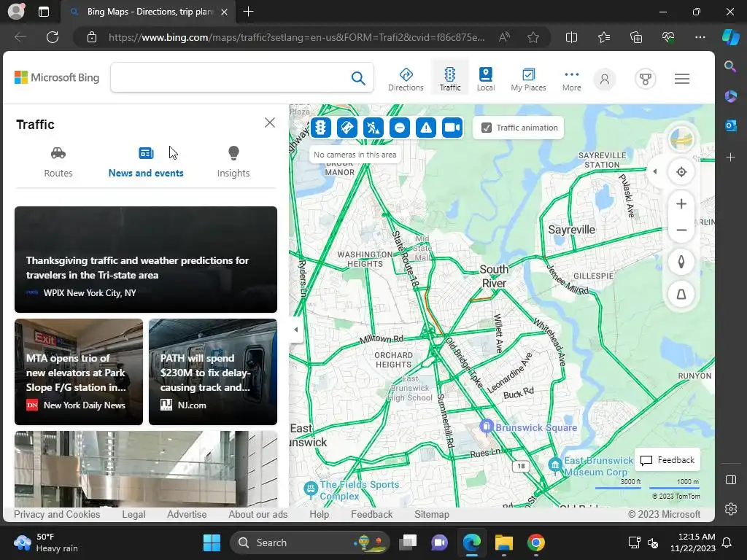Switch to the Routes tab
This screenshot has width=747, height=560.
pos(58,163)
